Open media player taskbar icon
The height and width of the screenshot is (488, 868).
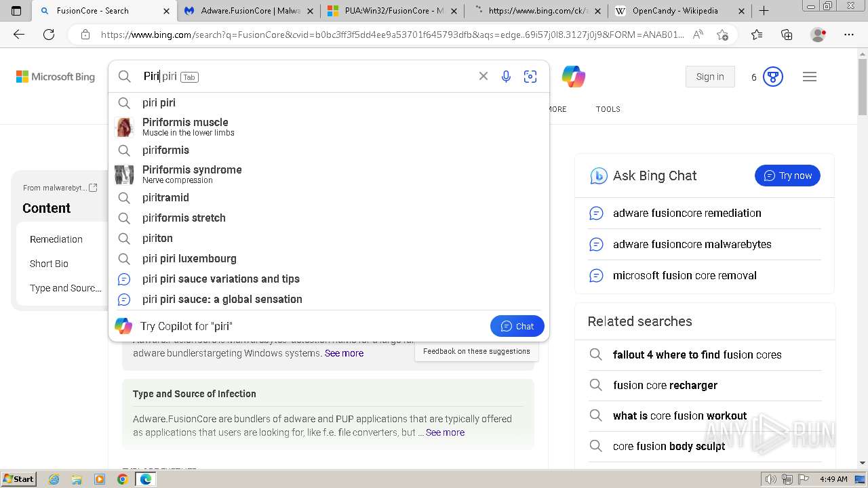100,479
